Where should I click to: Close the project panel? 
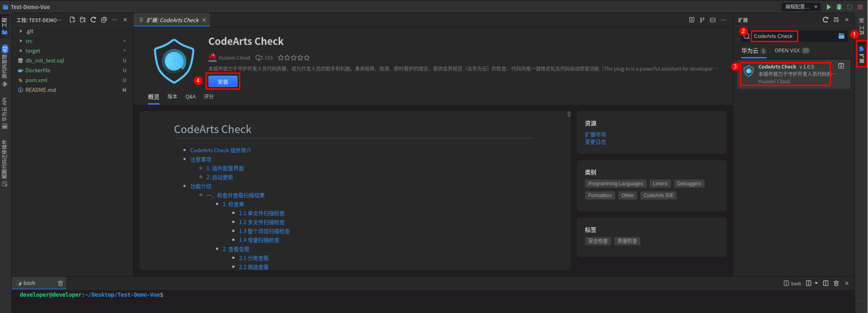(125, 20)
